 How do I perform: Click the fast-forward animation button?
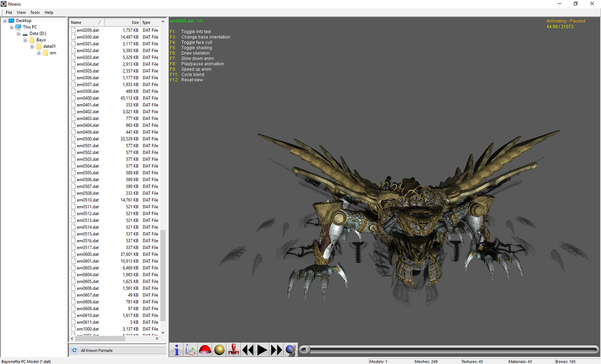pos(277,349)
